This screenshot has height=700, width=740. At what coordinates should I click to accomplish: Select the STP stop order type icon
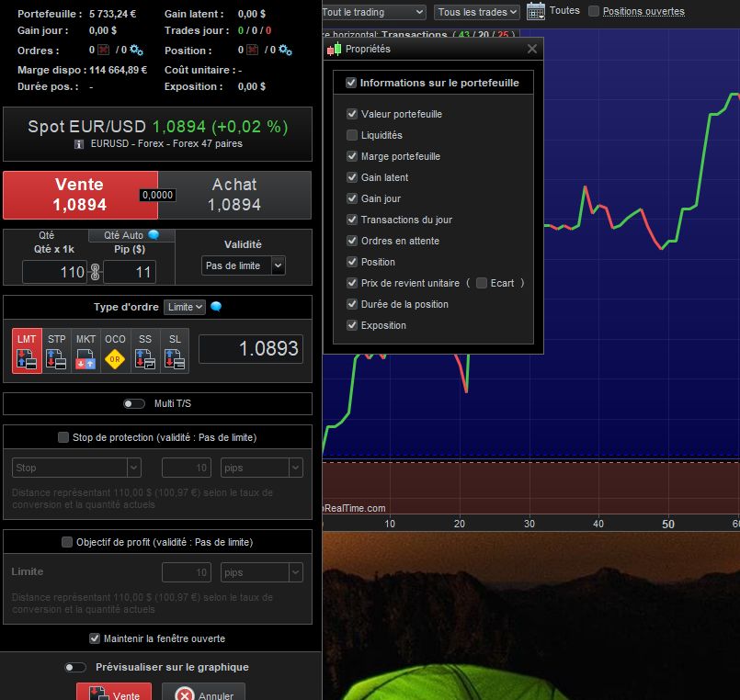pos(56,351)
